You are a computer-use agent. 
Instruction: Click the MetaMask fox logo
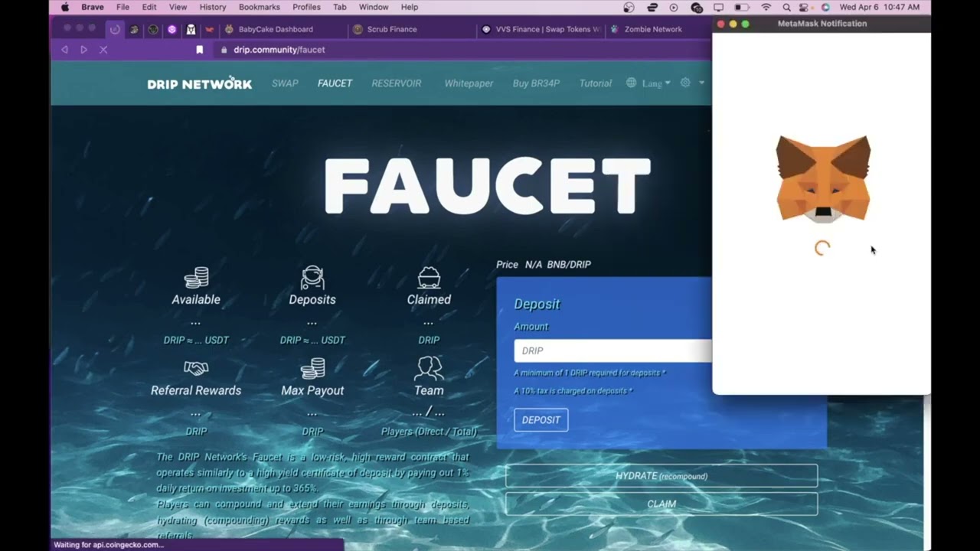point(823,179)
